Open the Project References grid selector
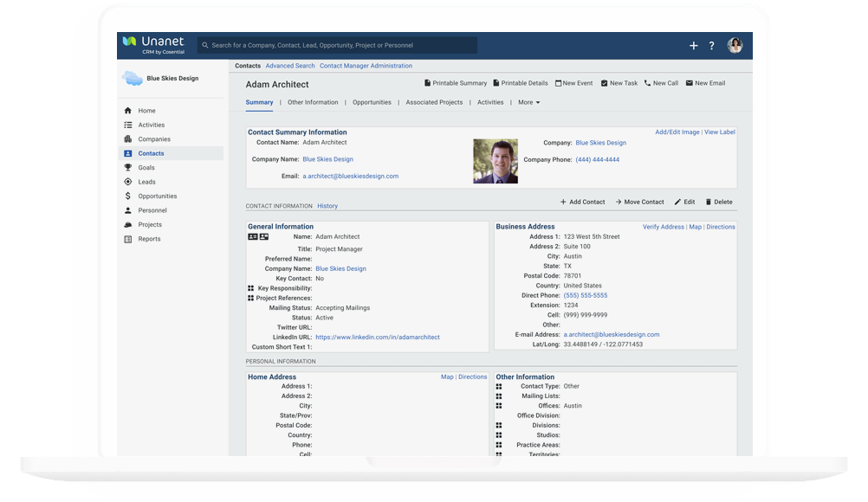This screenshot has width=868, height=502. click(251, 298)
